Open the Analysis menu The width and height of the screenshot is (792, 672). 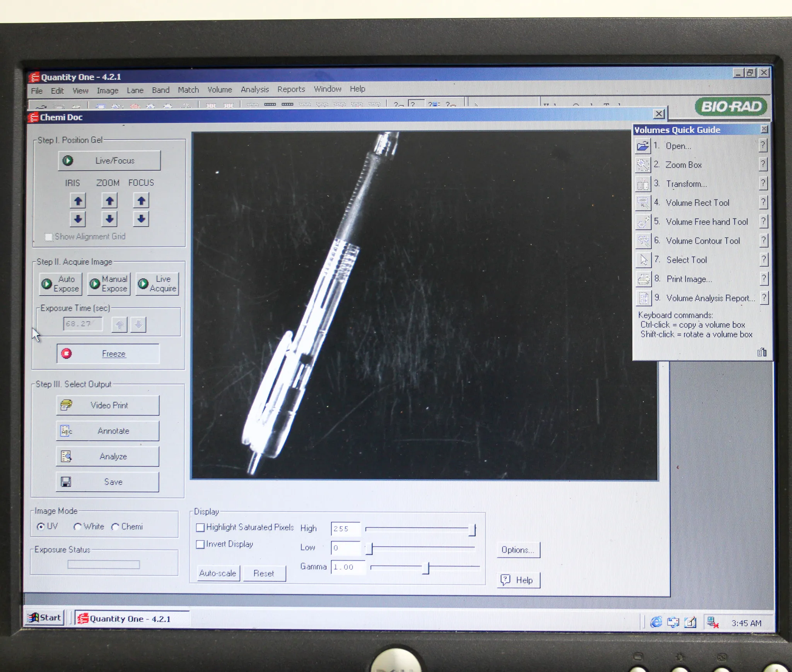[254, 89]
